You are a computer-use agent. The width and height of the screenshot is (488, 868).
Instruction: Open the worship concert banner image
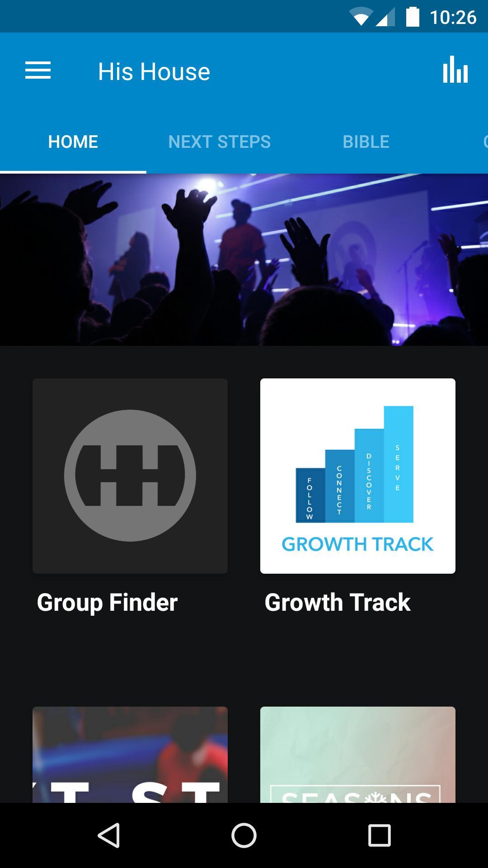[244, 260]
